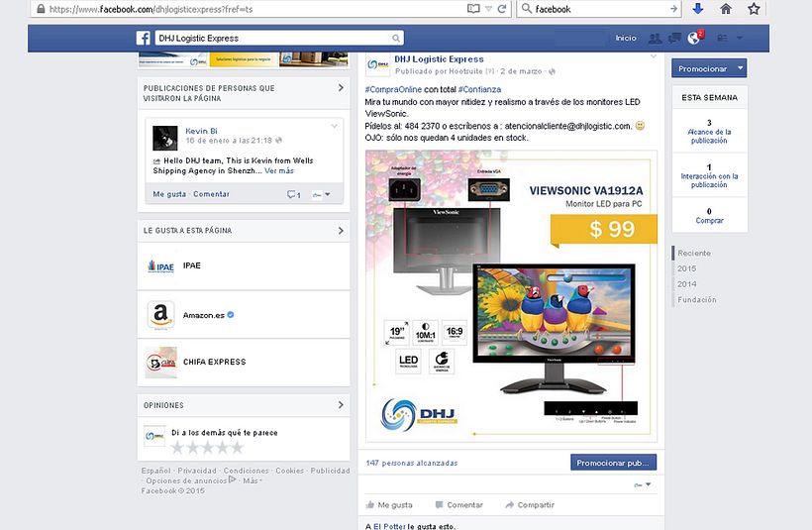This screenshot has height=530, width=812.
Task: Click browser reload button
Action: coord(502,9)
